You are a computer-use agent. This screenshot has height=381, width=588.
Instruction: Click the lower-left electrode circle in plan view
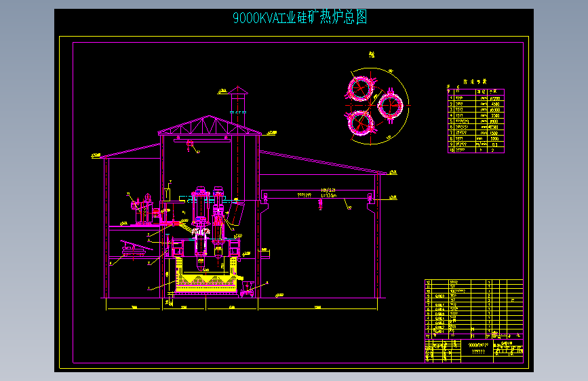pyautogui.click(x=360, y=123)
